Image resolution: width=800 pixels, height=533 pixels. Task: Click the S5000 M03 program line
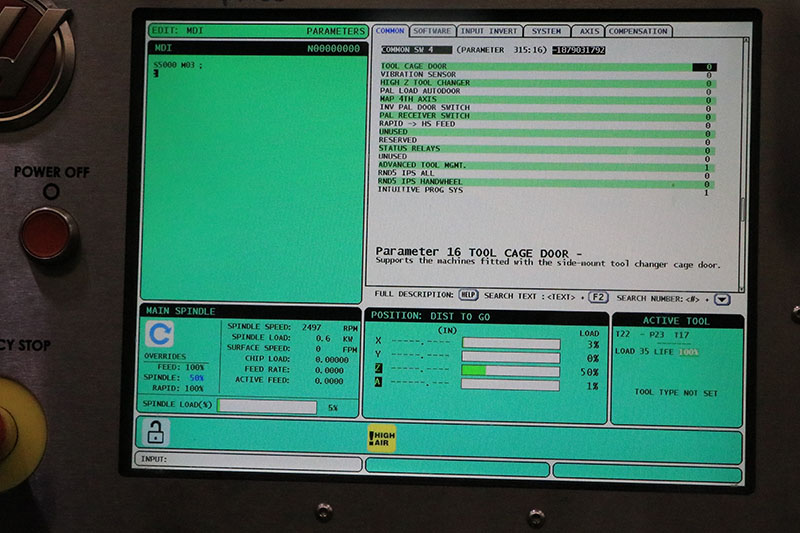(178, 65)
